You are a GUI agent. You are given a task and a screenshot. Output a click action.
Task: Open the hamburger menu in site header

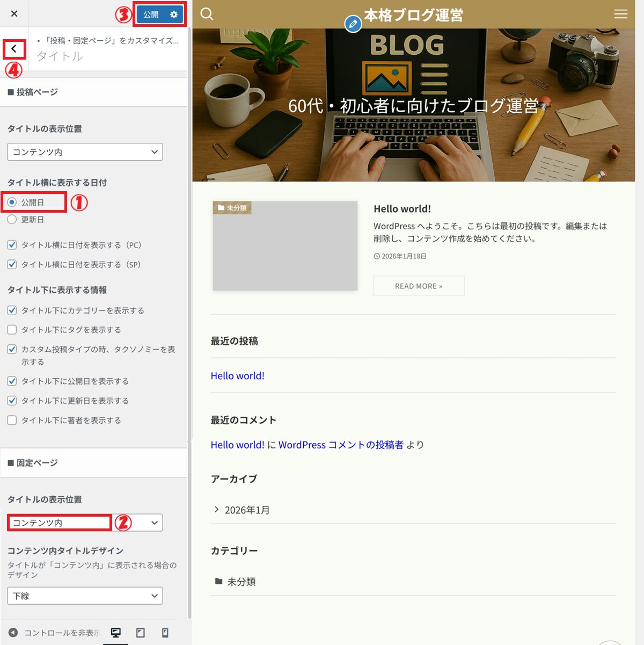click(x=620, y=14)
